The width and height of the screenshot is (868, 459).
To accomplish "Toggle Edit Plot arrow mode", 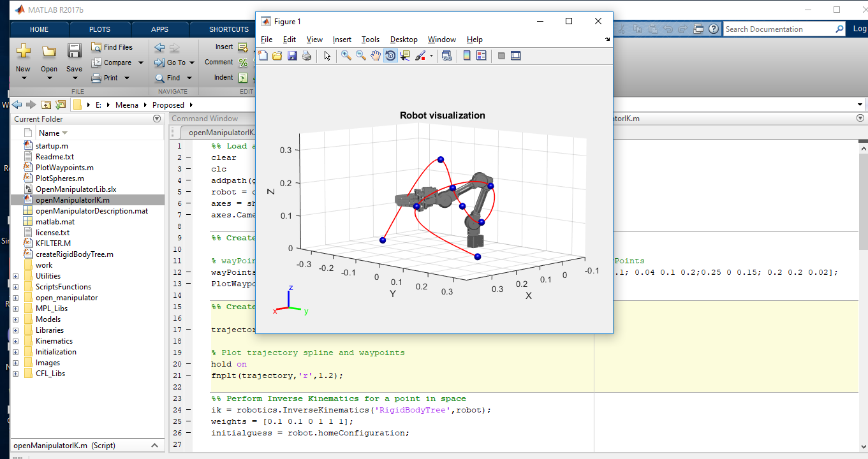I will [x=327, y=55].
